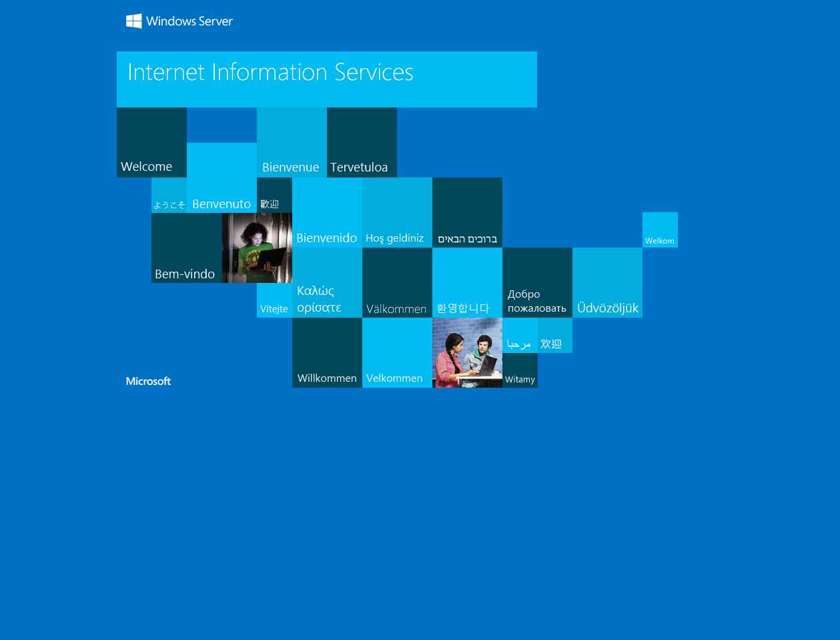This screenshot has width=840, height=640.
Task: Select the Danish Velkommen tile
Action: [397, 352]
